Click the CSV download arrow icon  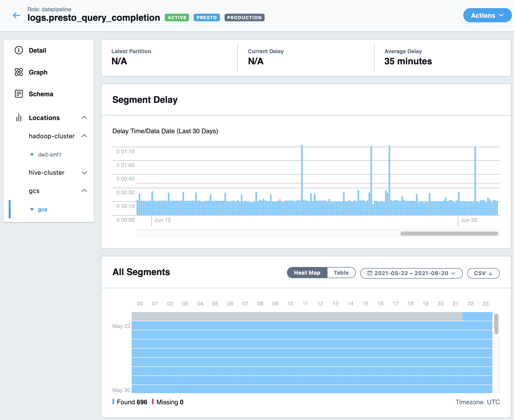coord(490,273)
